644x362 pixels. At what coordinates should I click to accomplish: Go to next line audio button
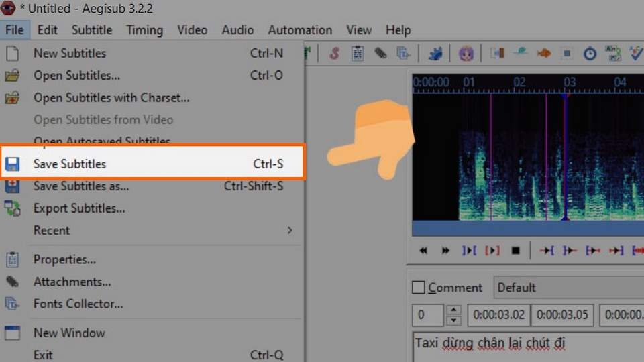click(445, 250)
